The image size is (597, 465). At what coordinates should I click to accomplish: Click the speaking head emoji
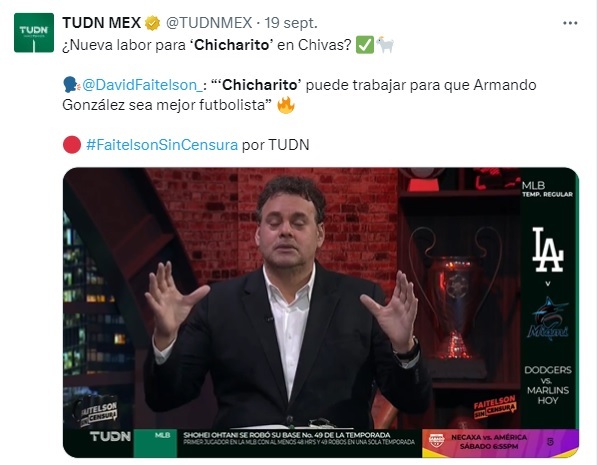[x=71, y=85]
